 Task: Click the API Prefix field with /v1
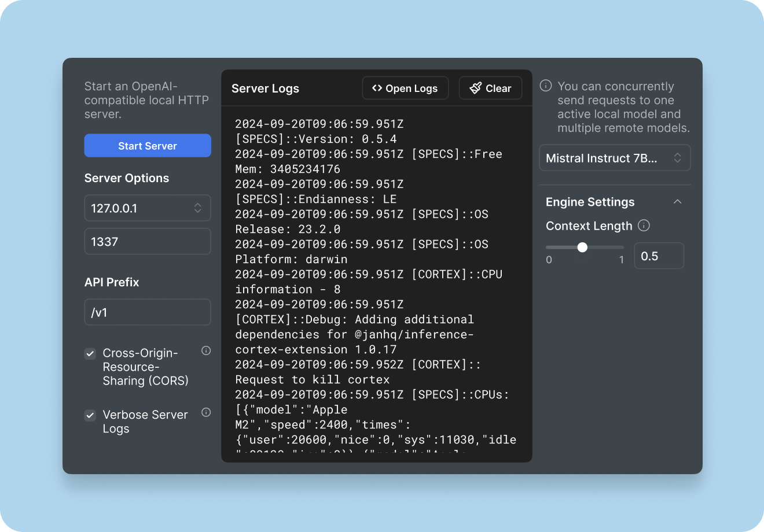pos(148,312)
